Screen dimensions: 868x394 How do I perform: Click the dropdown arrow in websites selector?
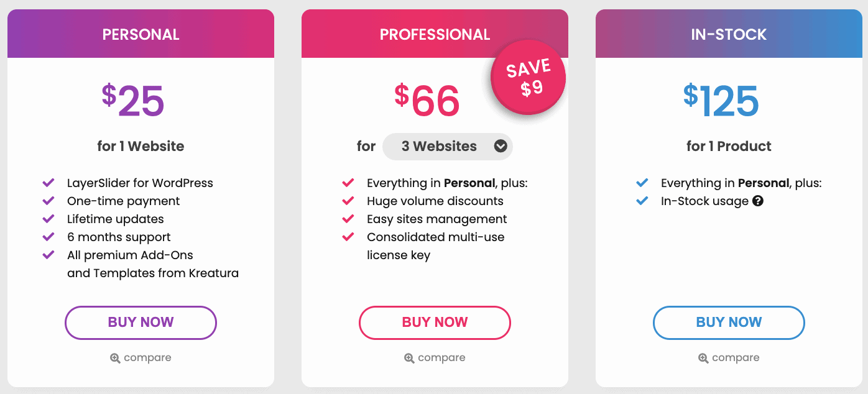(501, 147)
